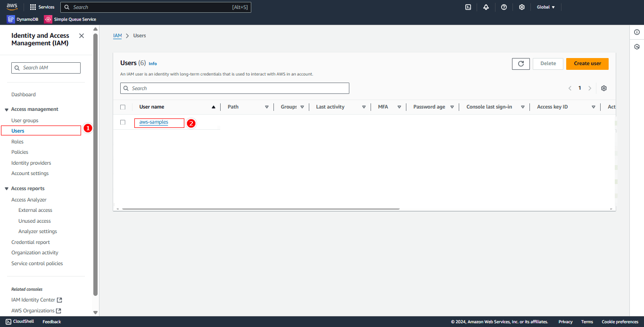644x327 pixels.
Task: Select all users checkbox in header
Action: click(123, 107)
